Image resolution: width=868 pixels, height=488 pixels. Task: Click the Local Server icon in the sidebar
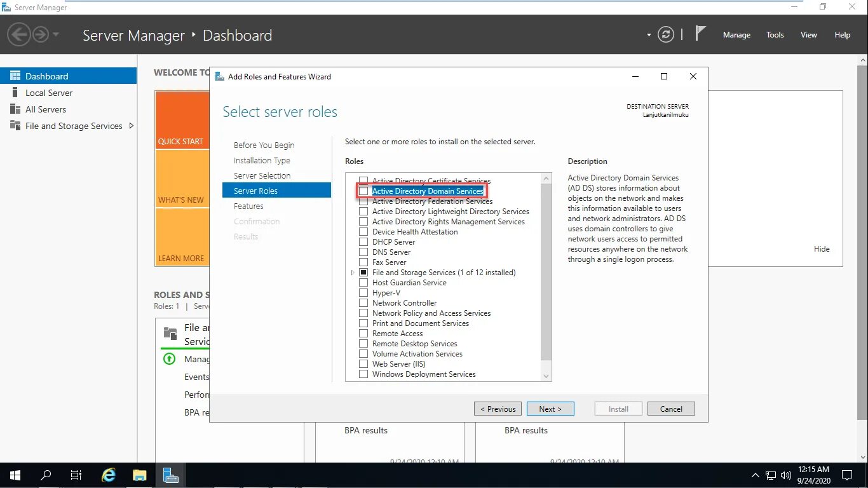coord(15,92)
